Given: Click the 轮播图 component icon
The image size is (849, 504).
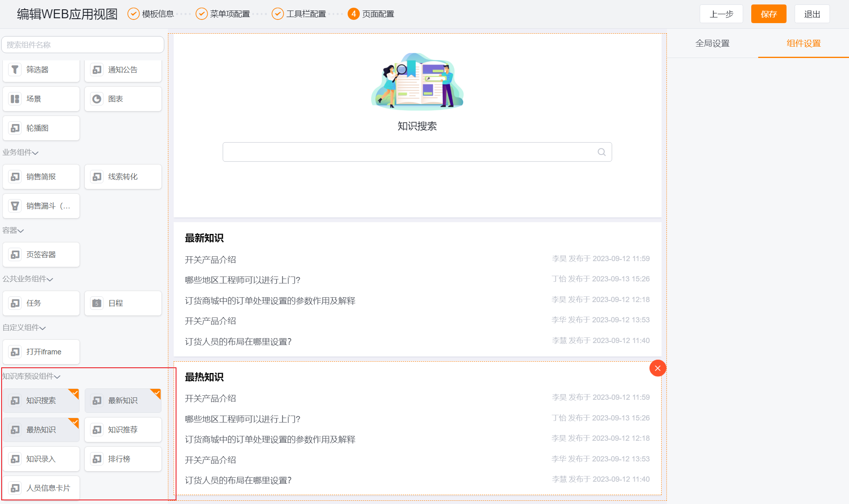Looking at the screenshot, I should pyautogui.click(x=15, y=128).
